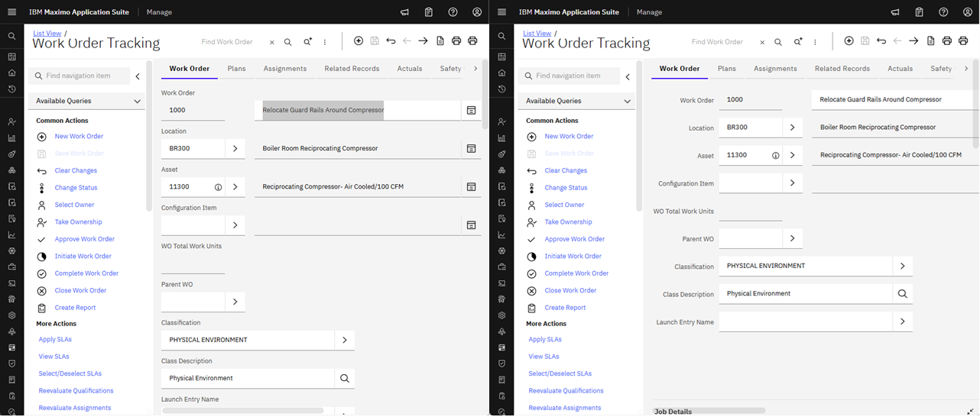This screenshot has width=980, height=417.
Task: Select the Work Order tab in the right screenshot
Action: click(680, 69)
